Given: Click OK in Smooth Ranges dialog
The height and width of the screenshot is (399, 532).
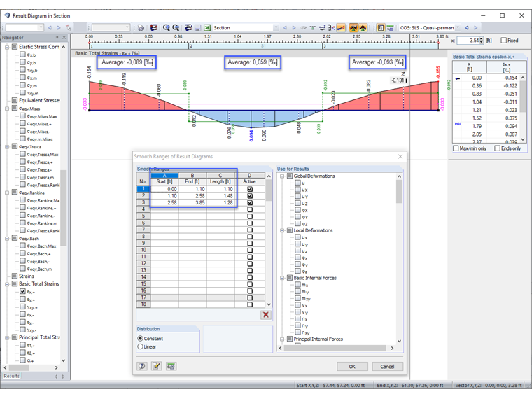Looking at the screenshot, I should pyautogui.click(x=352, y=367).
